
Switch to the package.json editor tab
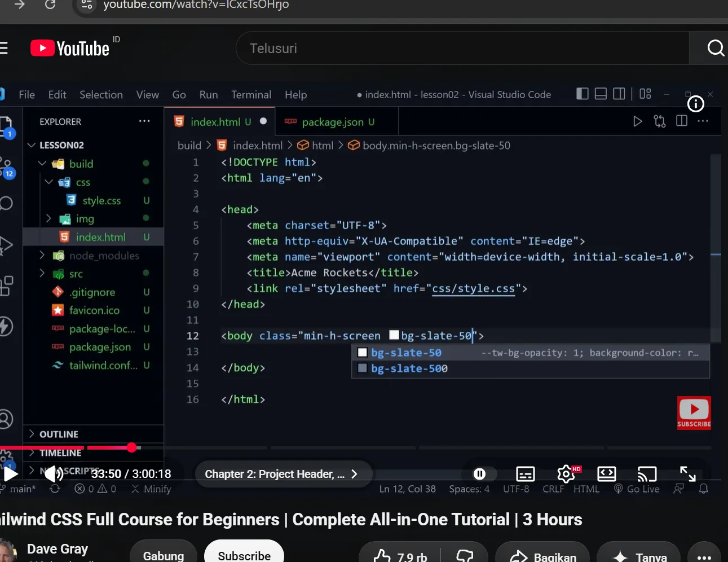pyautogui.click(x=337, y=122)
